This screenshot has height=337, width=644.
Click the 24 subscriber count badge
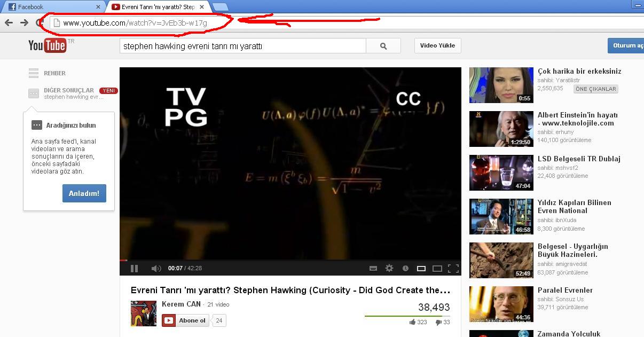[x=219, y=320]
